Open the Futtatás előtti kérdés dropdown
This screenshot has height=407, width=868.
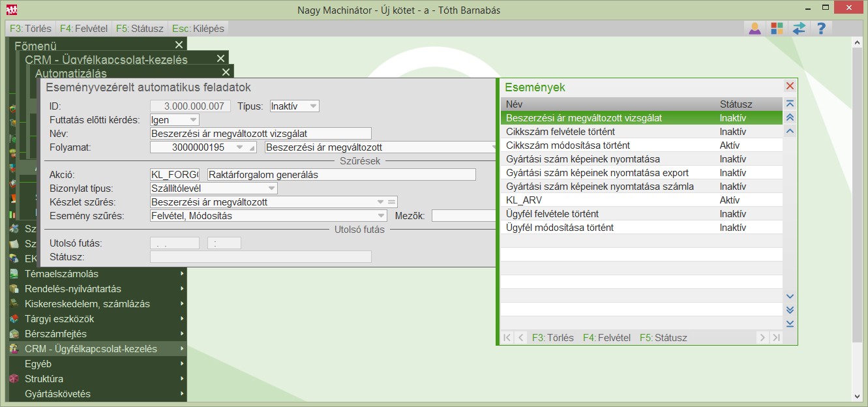pos(193,119)
